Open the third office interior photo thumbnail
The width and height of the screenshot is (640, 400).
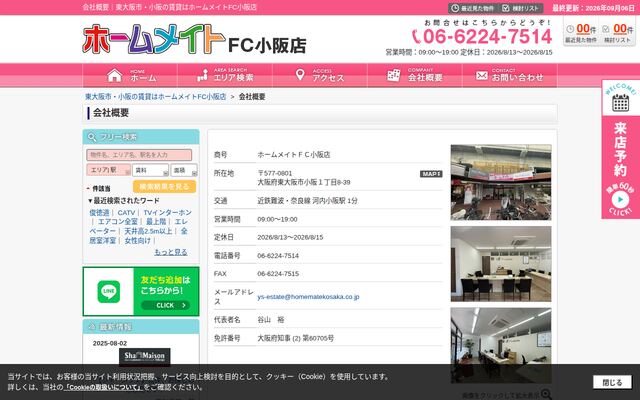click(x=501, y=345)
